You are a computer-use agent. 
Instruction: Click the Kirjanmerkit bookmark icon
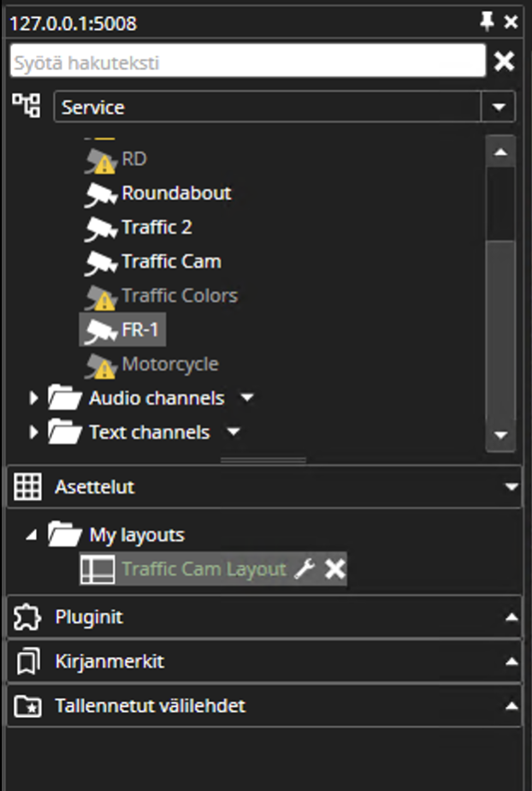pos(27,661)
